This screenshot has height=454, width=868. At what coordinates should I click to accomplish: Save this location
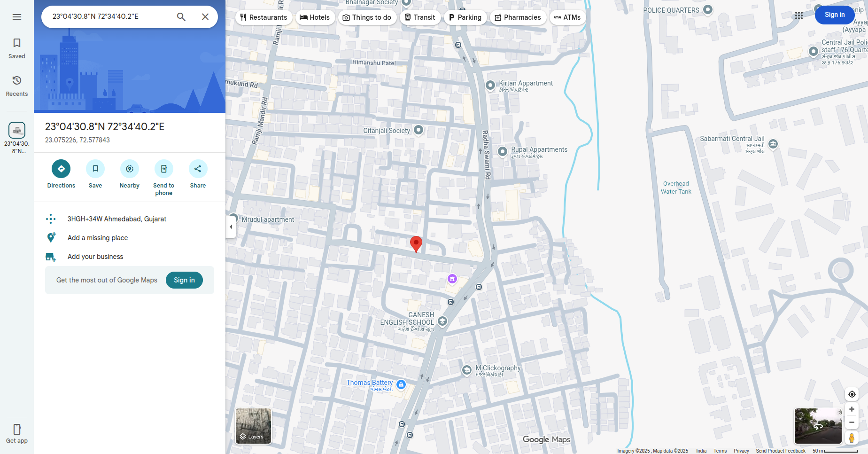pos(95,174)
